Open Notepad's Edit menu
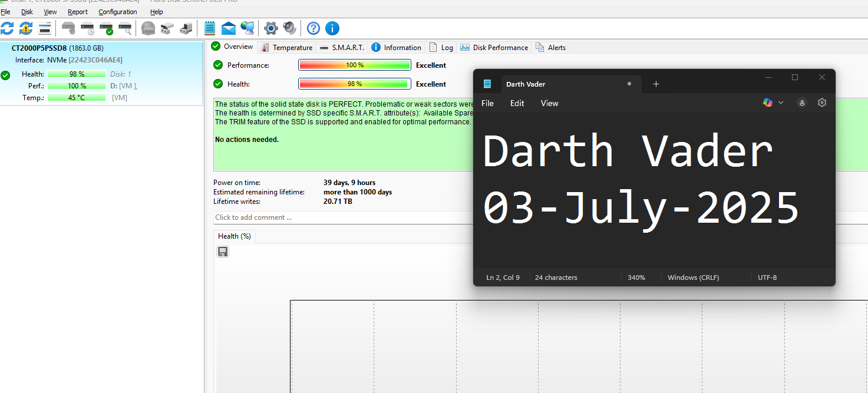Viewport: 868px width, 393px height. (x=517, y=103)
